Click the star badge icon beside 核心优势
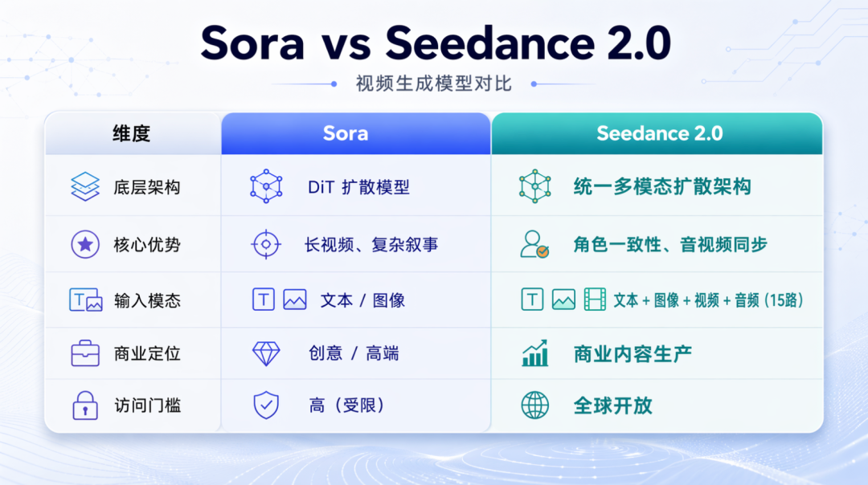Screen dimensions: 868x485 (x=85, y=244)
